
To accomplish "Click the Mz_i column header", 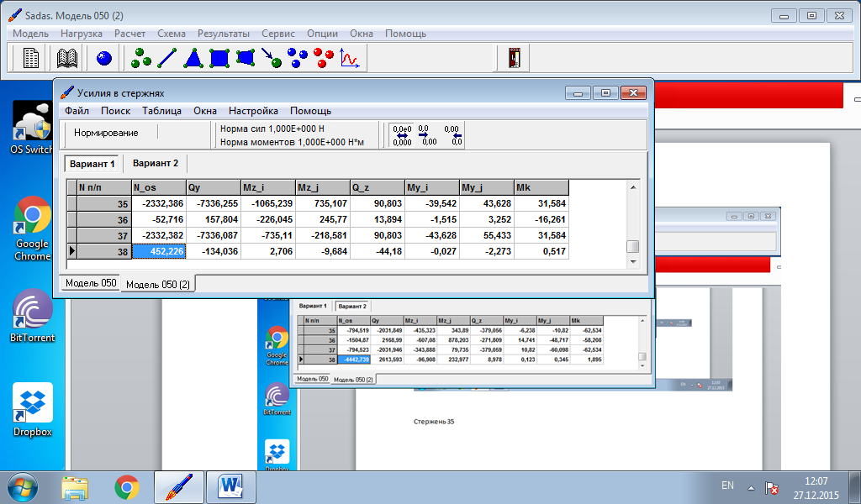I will (268, 187).
